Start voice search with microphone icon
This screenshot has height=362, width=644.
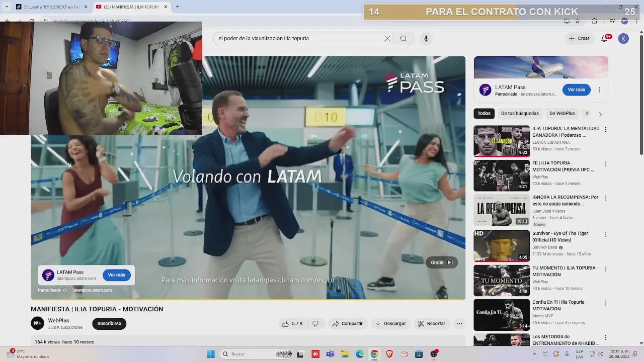point(426,38)
